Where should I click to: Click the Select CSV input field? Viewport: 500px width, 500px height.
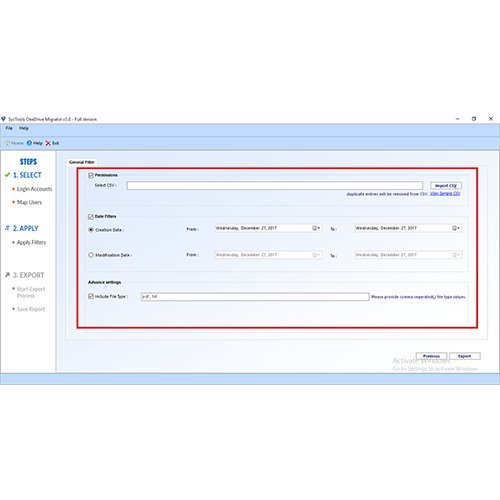pos(275,186)
